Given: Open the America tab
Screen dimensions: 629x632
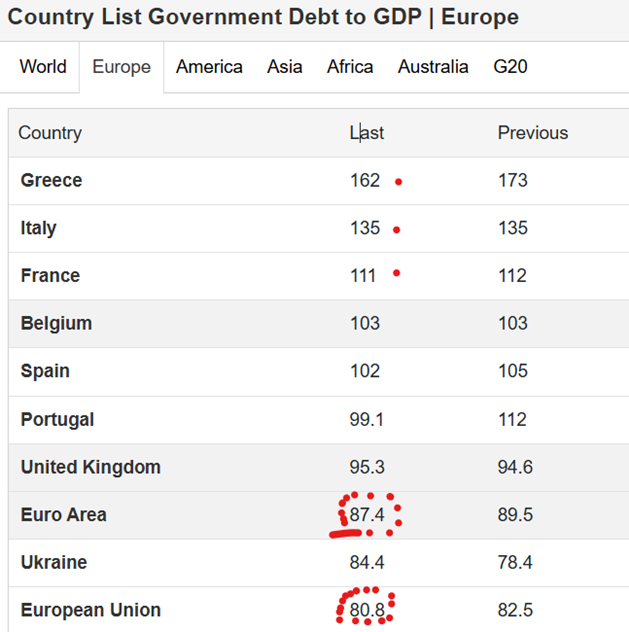Looking at the screenshot, I should click(x=209, y=67).
